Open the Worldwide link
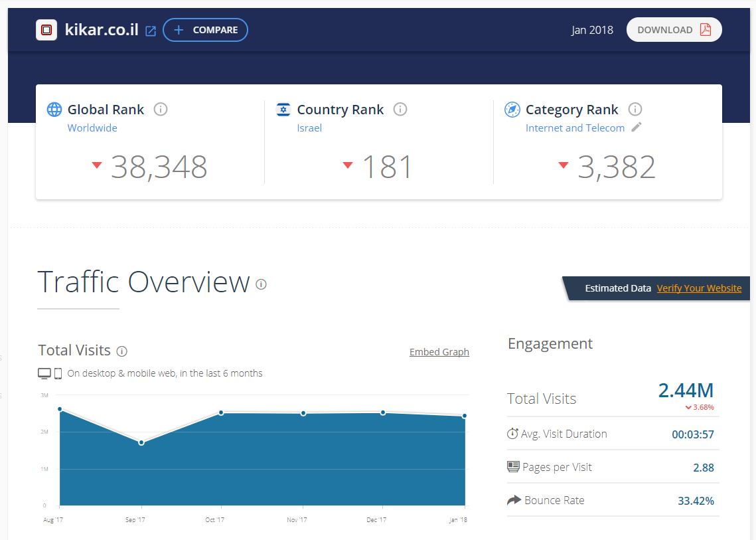This screenshot has width=756, height=540. (92, 128)
